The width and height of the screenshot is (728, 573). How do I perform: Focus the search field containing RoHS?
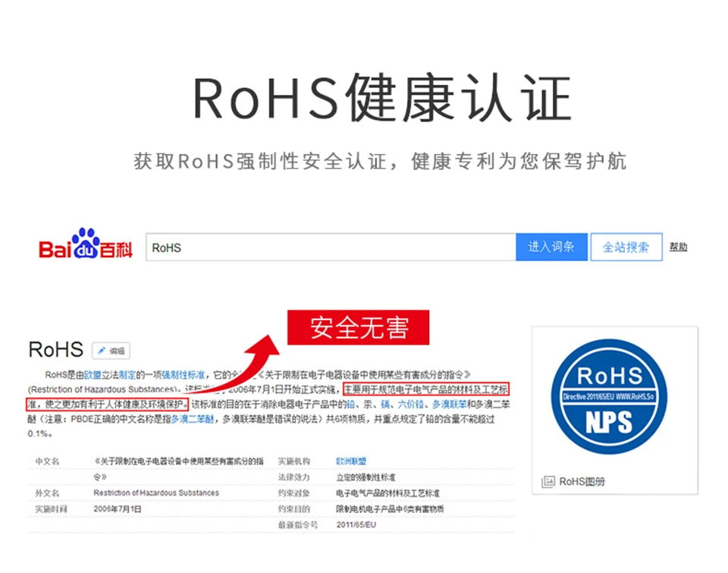click(x=331, y=247)
